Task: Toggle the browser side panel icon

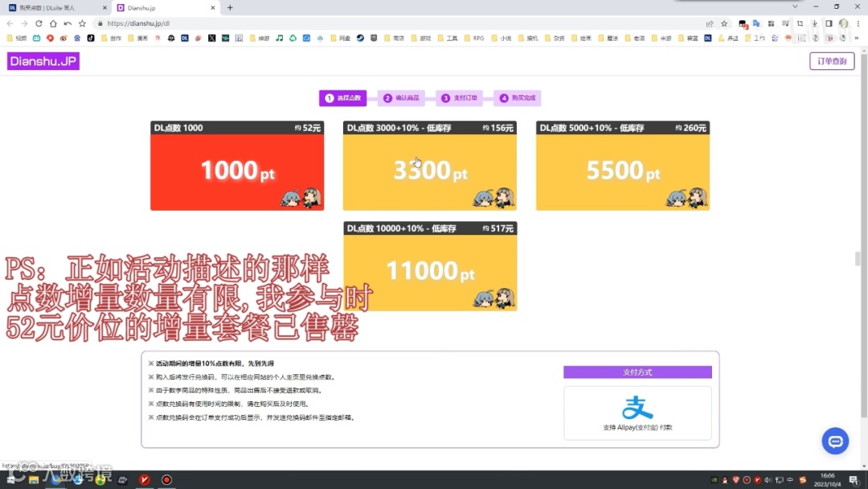Action: [829, 23]
